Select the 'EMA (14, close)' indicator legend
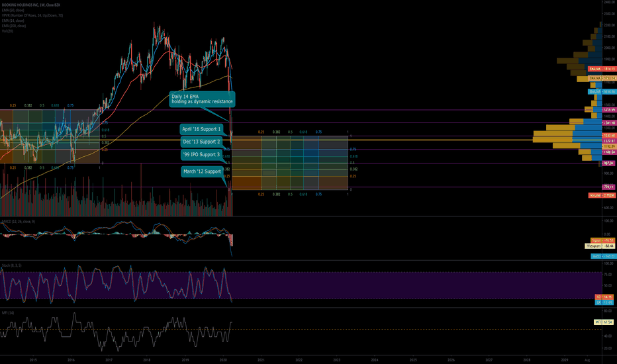 [13, 20]
